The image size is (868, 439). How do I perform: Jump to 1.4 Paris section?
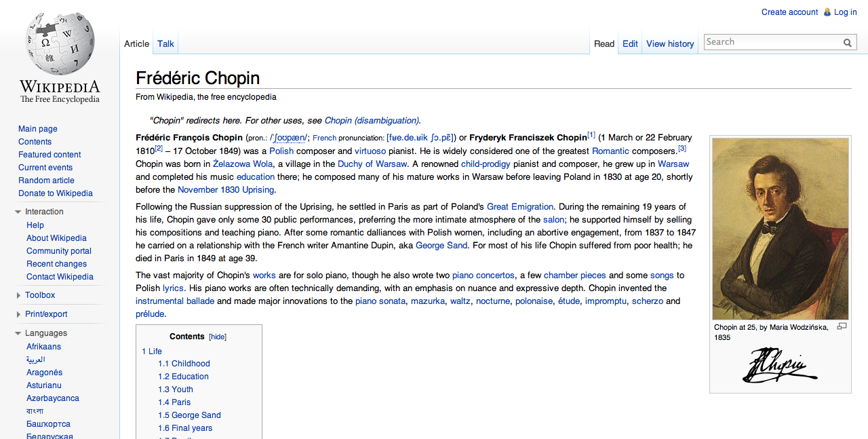pos(174,402)
